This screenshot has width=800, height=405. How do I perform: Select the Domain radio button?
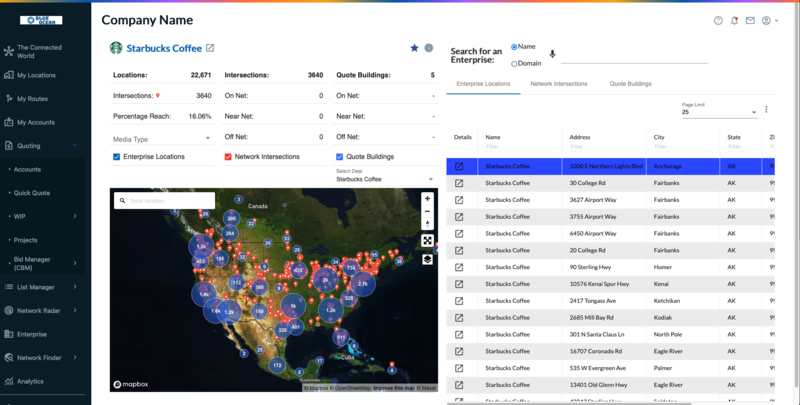(x=514, y=63)
